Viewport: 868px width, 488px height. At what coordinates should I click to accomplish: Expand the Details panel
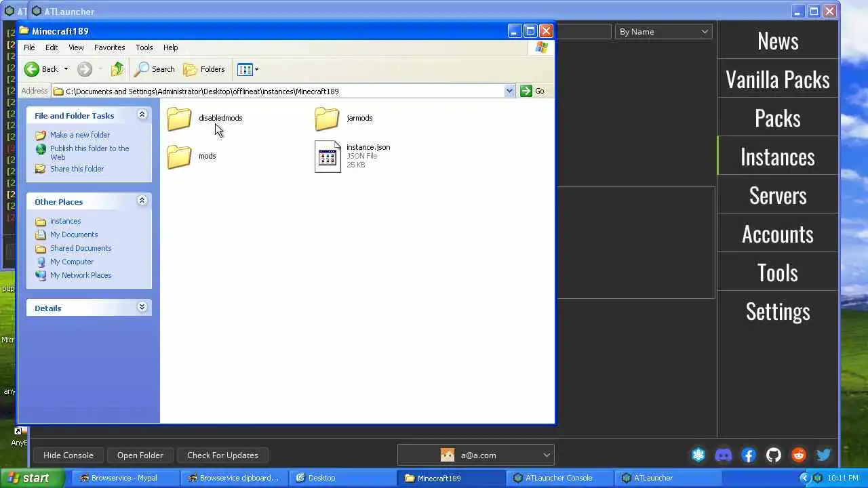coord(142,308)
